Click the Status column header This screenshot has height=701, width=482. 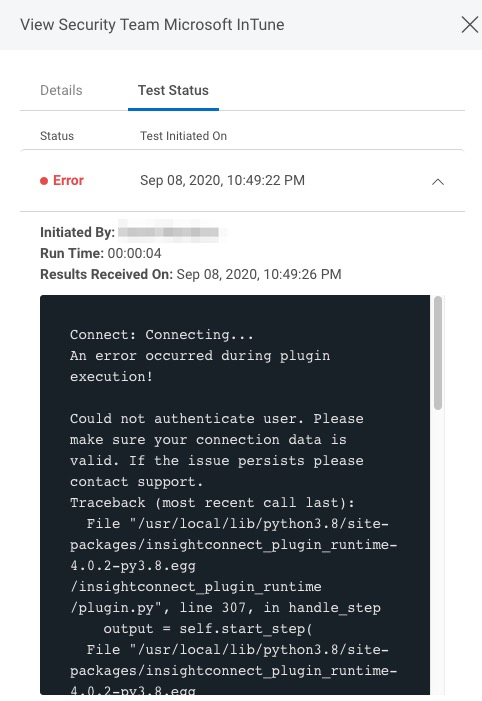point(57,136)
